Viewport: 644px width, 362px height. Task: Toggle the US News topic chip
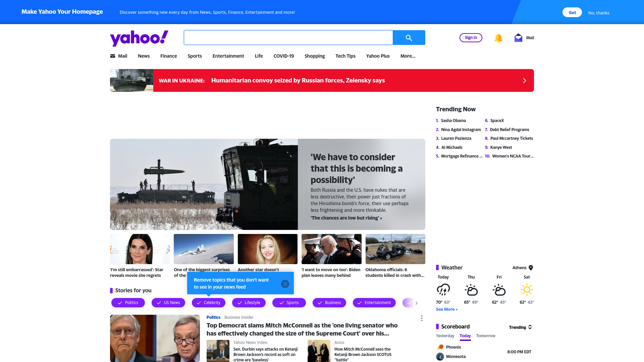tap(168, 303)
